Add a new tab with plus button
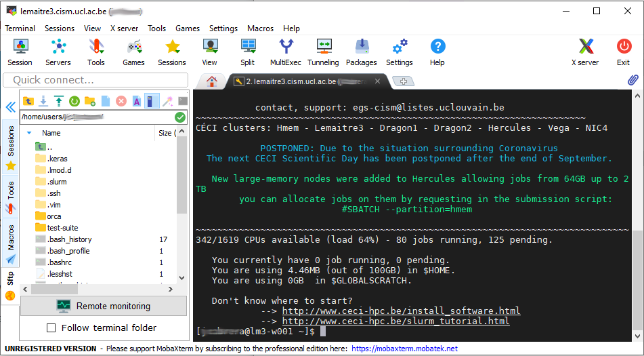The width and height of the screenshot is (644, 356). tap(404, 81)
